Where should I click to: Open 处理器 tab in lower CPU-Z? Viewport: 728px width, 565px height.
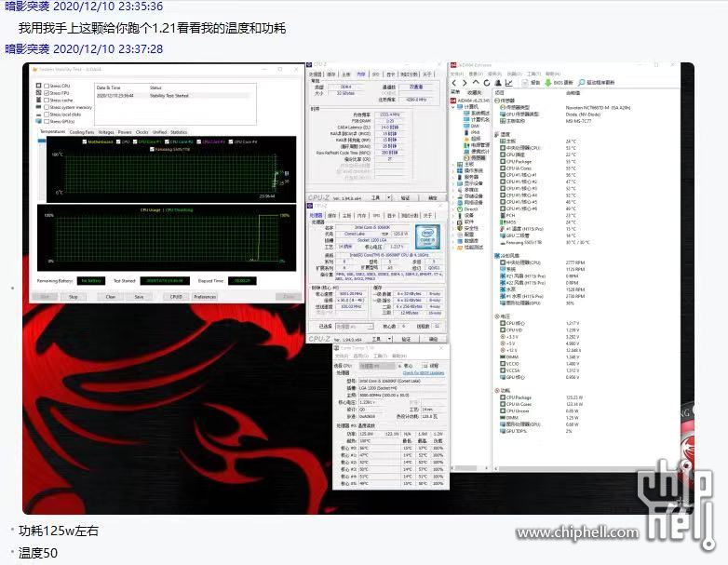tap(316, 215)
